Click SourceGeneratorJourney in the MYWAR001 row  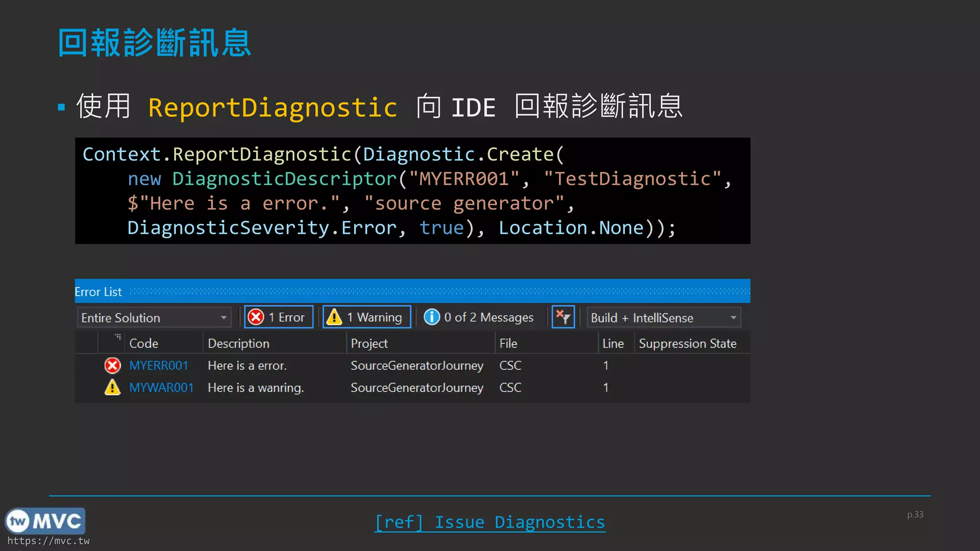417,388
